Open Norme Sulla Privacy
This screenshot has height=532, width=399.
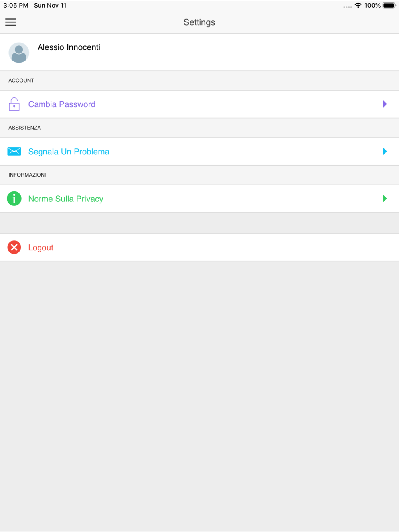point(66,199)
